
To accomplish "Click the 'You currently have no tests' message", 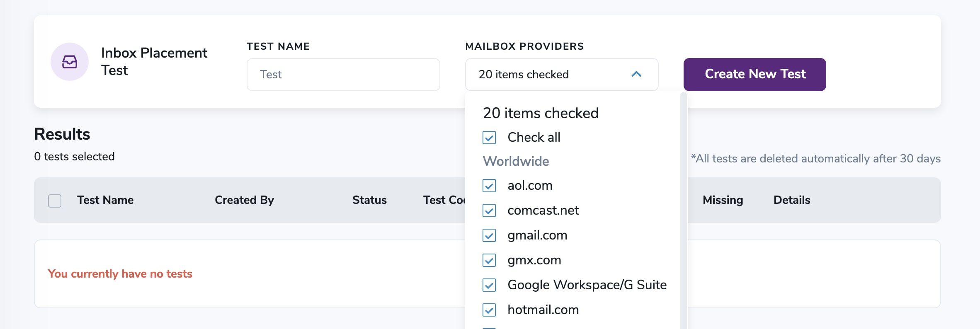I will point(120,274).
